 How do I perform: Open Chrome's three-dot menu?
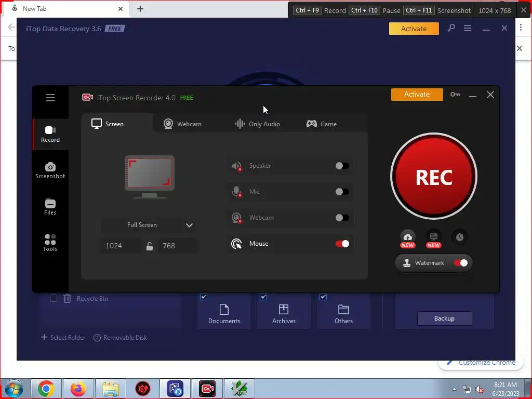pyautogui.click(x=521, y=27)
